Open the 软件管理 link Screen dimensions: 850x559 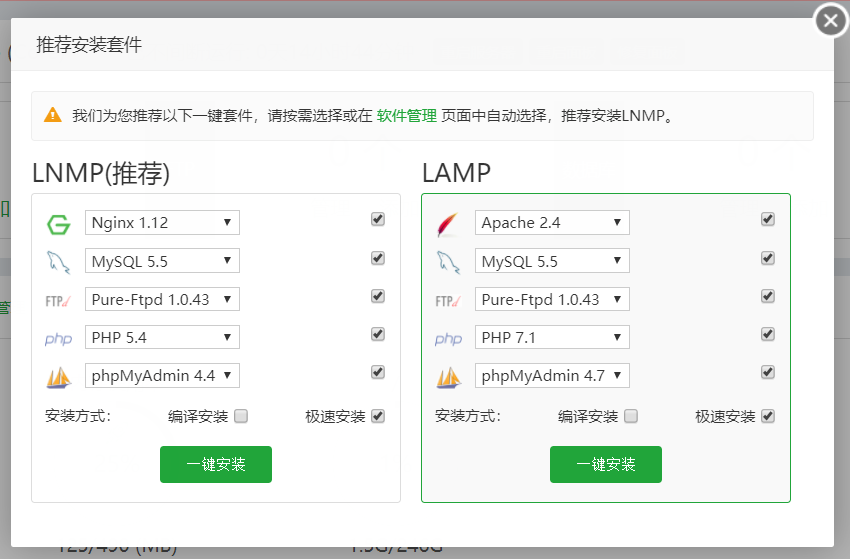coord(406,115)
